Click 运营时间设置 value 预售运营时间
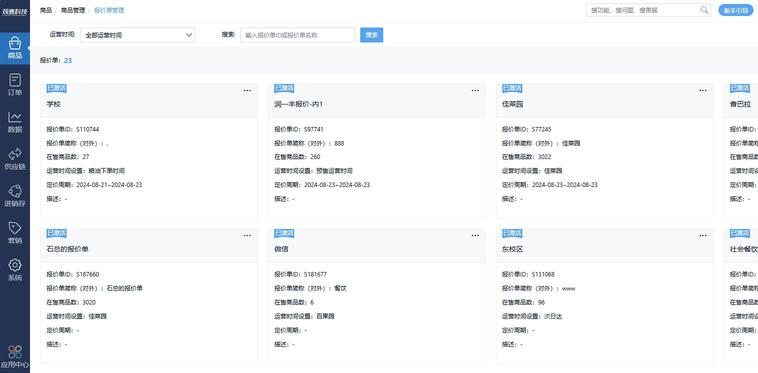The width and height of the screenshot is (758, 373). [x=335, y=171]
